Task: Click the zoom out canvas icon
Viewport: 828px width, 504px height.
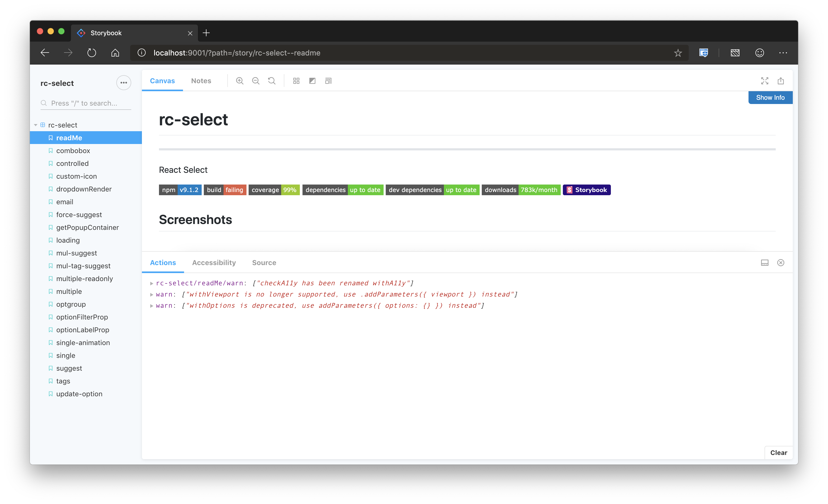Action: tap(256, 81)
